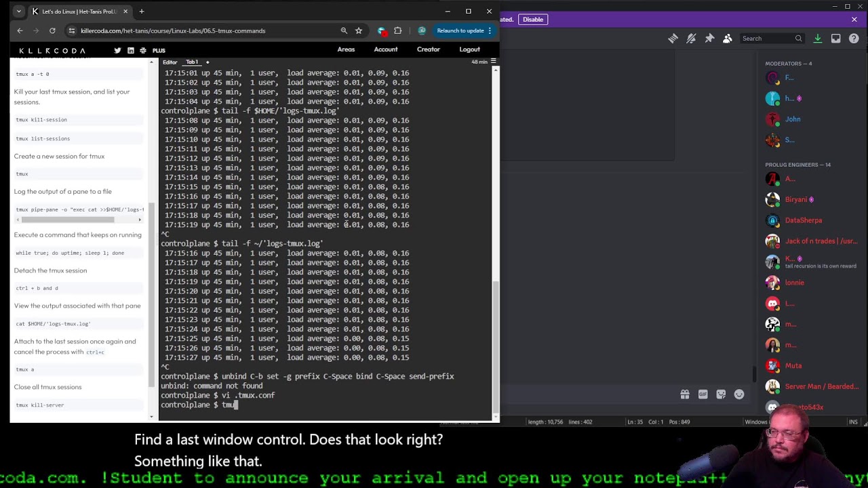Toggle the Discord member list icon
The image size is (868, 488).
(728, 39)
